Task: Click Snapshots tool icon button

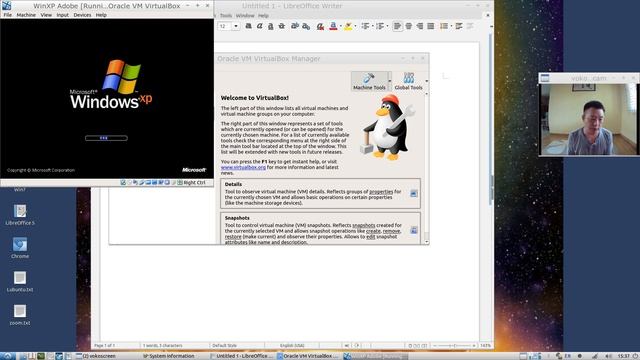Action: [x=413, y=230]
